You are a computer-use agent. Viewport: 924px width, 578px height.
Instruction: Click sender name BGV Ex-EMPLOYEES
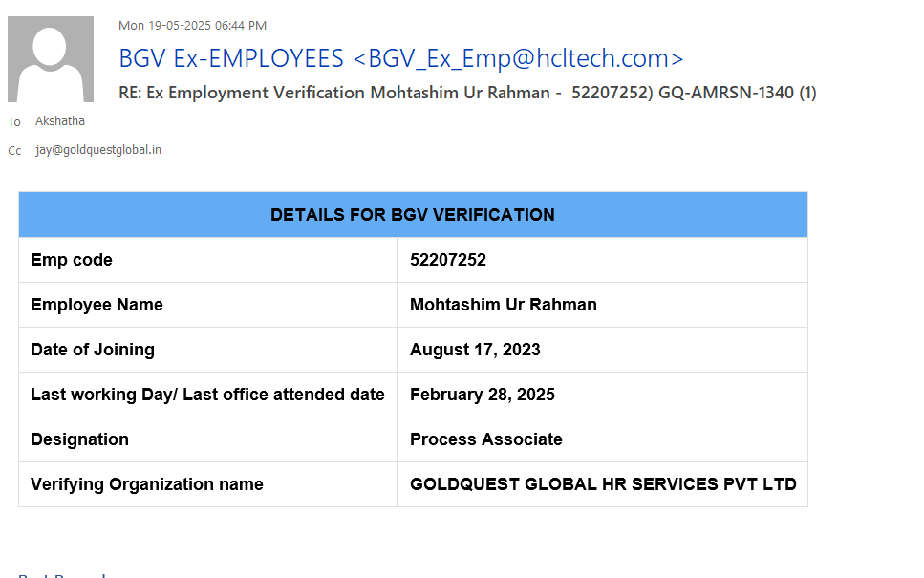click(230, 58)
